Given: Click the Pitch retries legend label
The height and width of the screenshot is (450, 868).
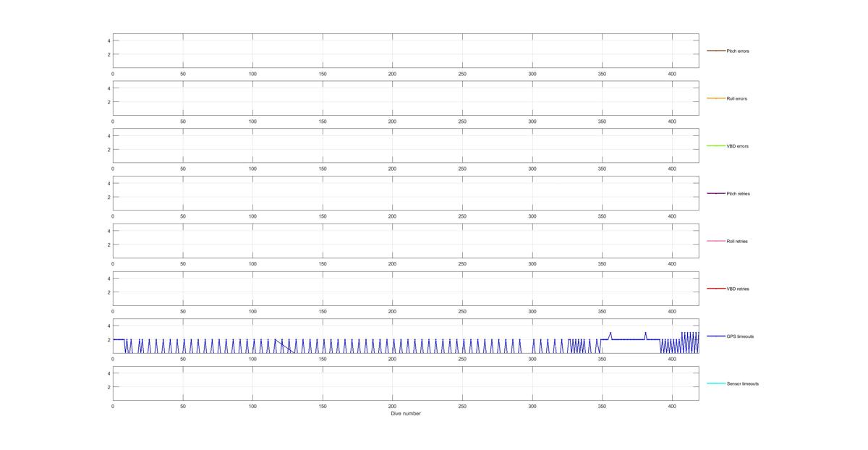Looking at the screenshot, I should 738,194.
